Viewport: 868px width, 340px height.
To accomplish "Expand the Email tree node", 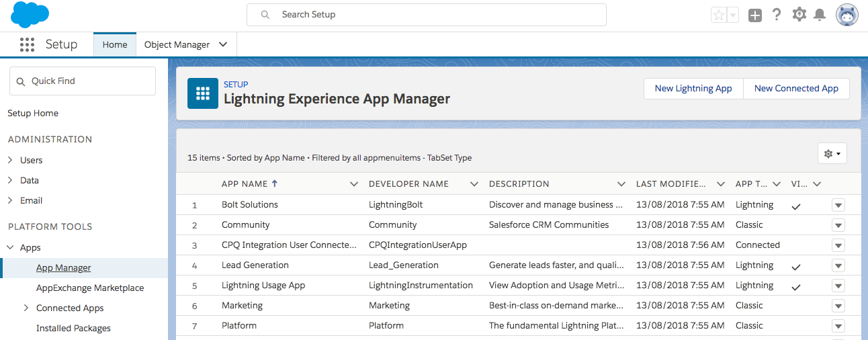I will (x=10, y=200).
